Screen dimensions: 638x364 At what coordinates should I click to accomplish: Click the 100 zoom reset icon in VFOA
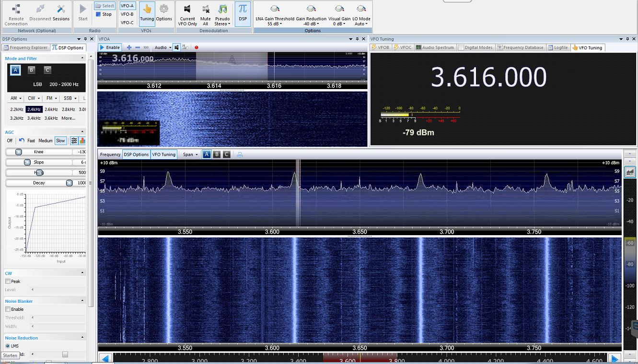(x=146, y=47)
